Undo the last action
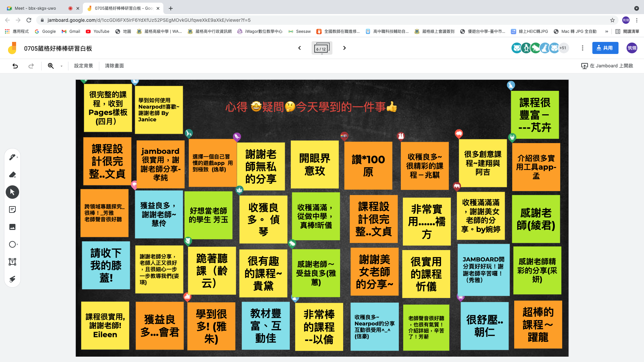The height and width of the screenshot is (362, 644). [15, 66]
